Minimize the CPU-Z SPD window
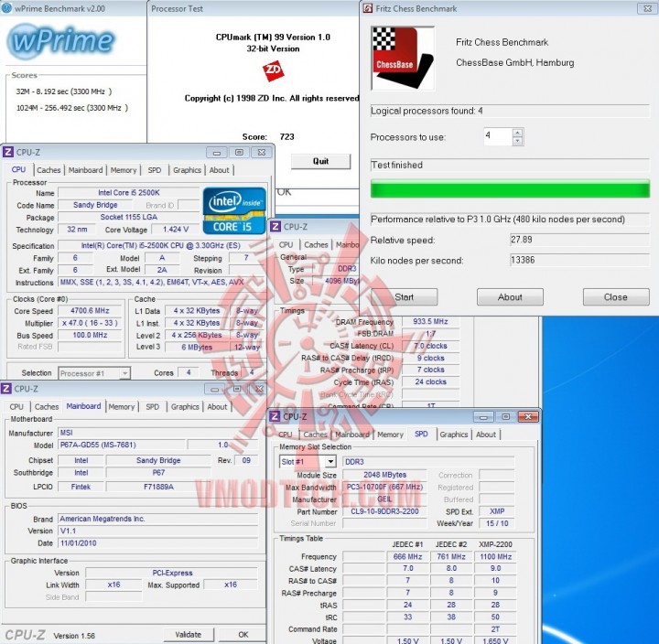Image resolution: width=659 pixels, height=644 pixels. [x=484, y=417]
